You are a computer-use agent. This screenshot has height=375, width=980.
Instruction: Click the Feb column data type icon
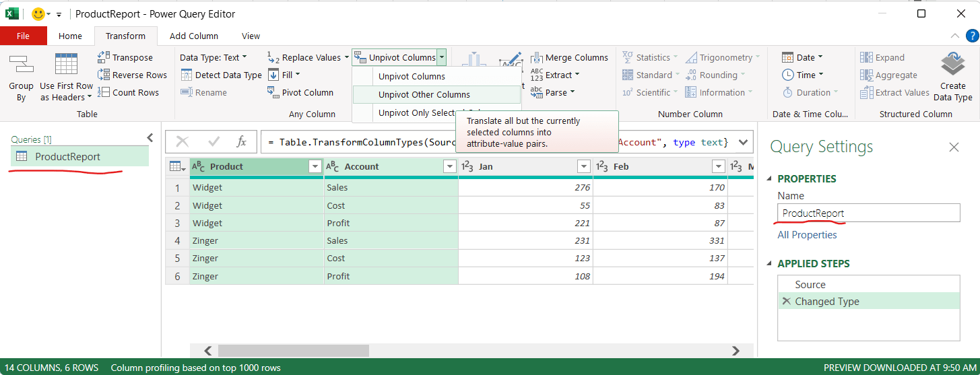[603, 166]
